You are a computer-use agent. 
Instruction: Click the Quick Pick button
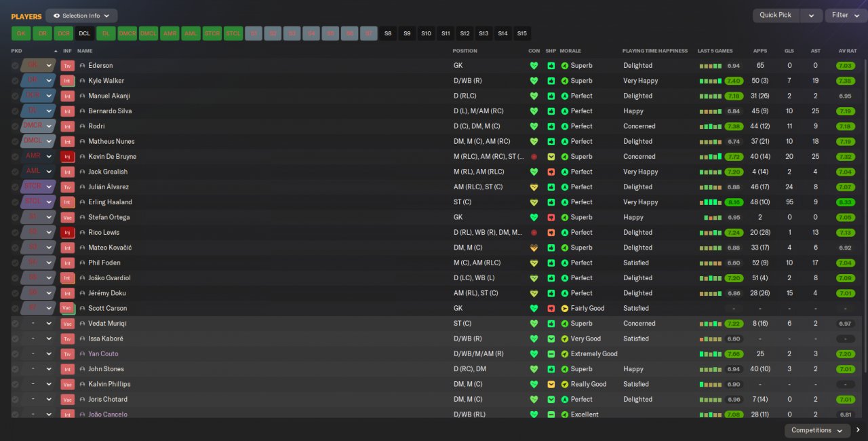[776, 16]
